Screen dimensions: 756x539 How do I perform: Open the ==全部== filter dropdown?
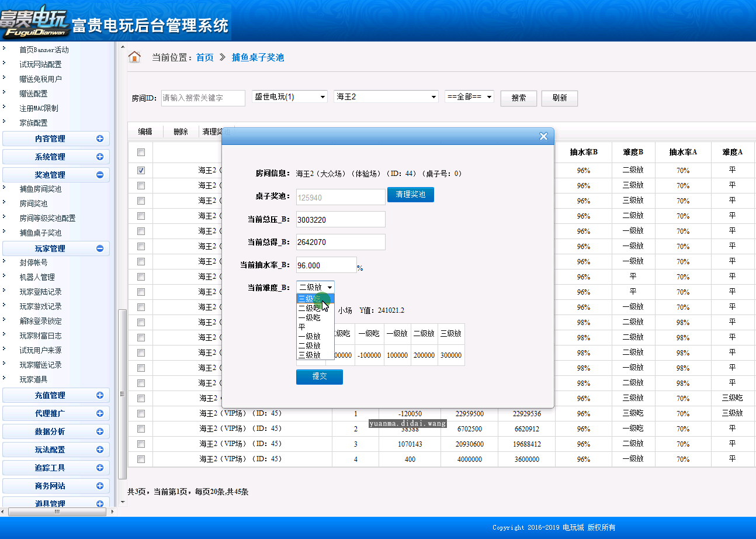click(469, 96)
